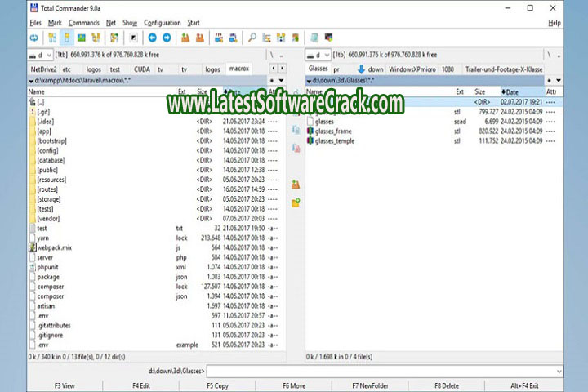Sort right panel by Date column header

(513, 92)
